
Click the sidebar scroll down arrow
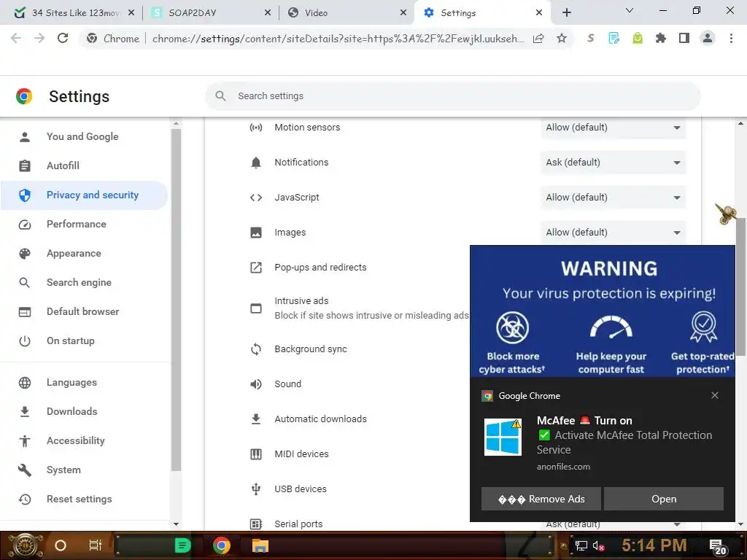[x=176, y=524]
